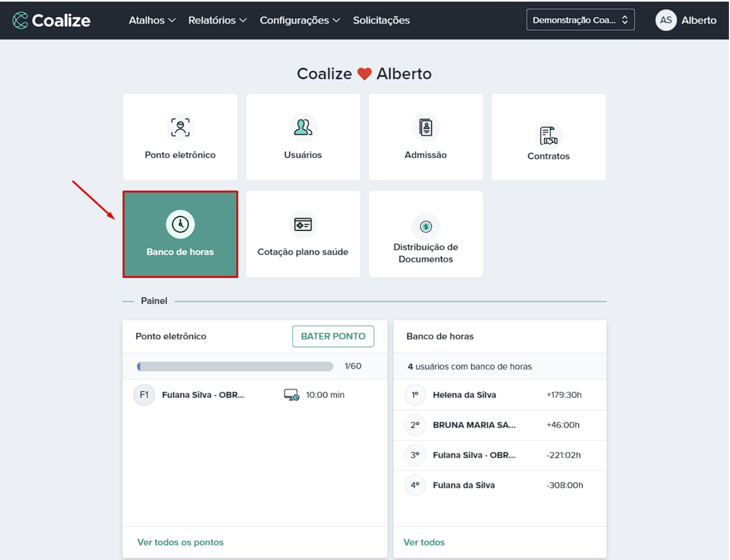Image resolution: width=730 pixels, height=560 pixels.
Task: Open the Demonstração Coa... company selector
Action: [x=580, y=20]
